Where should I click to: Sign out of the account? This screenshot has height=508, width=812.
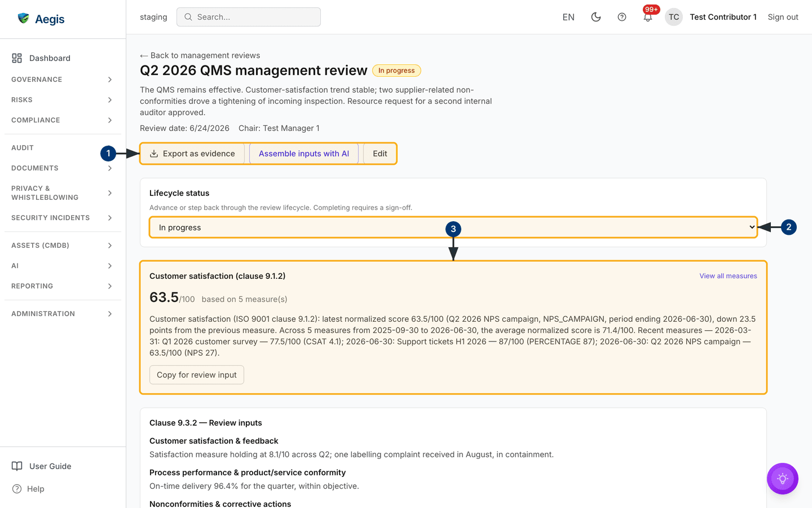click(783, 17)
